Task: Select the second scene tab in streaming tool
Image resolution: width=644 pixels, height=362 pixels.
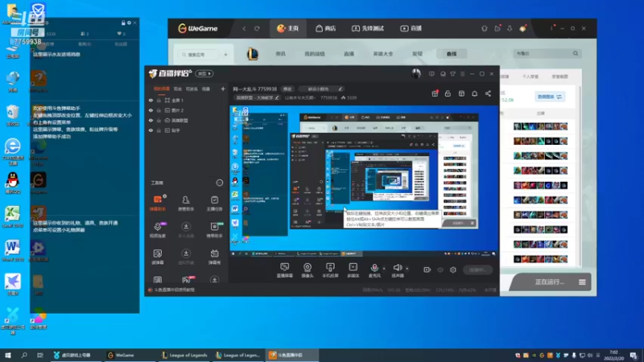Action: tap(177, 88)
